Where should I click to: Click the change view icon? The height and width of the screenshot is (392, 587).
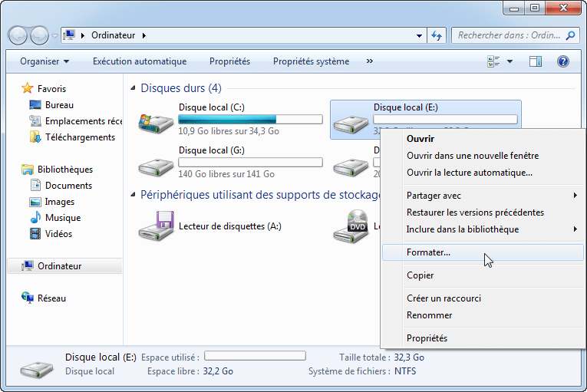coord(493,61)
